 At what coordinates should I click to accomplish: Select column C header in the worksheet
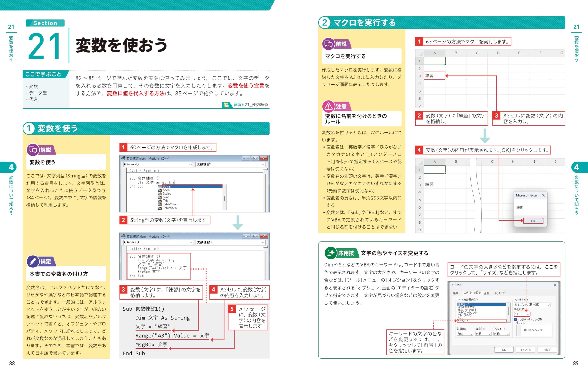pos(477,53)
